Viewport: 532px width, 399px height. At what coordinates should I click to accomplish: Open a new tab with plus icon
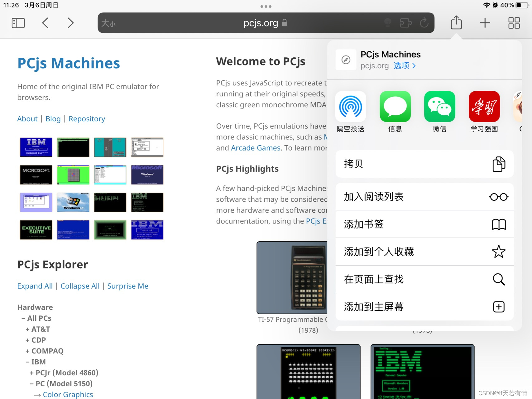click(x=485, y=23)
